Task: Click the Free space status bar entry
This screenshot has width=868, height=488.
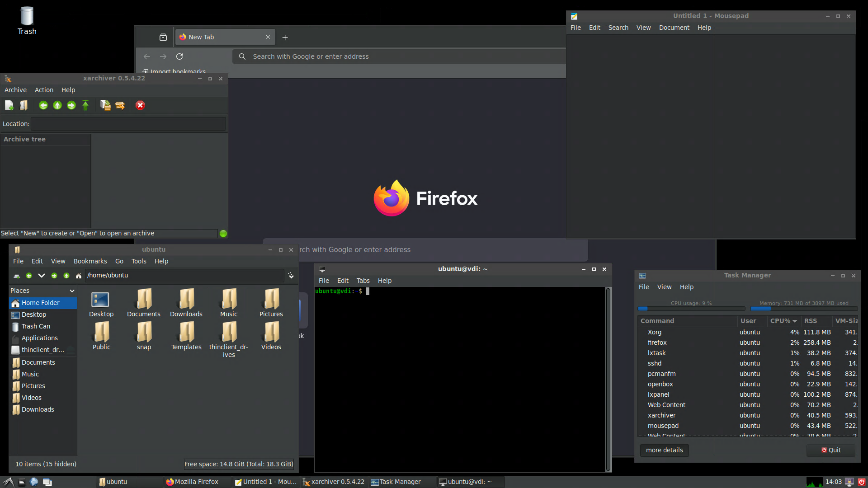Action: [239, 464]
